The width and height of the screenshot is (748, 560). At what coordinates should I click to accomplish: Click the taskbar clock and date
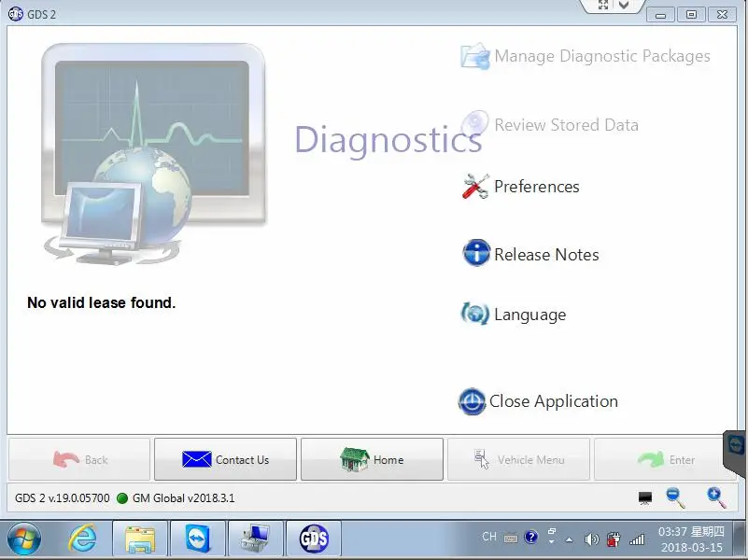(x=691, y=539)
